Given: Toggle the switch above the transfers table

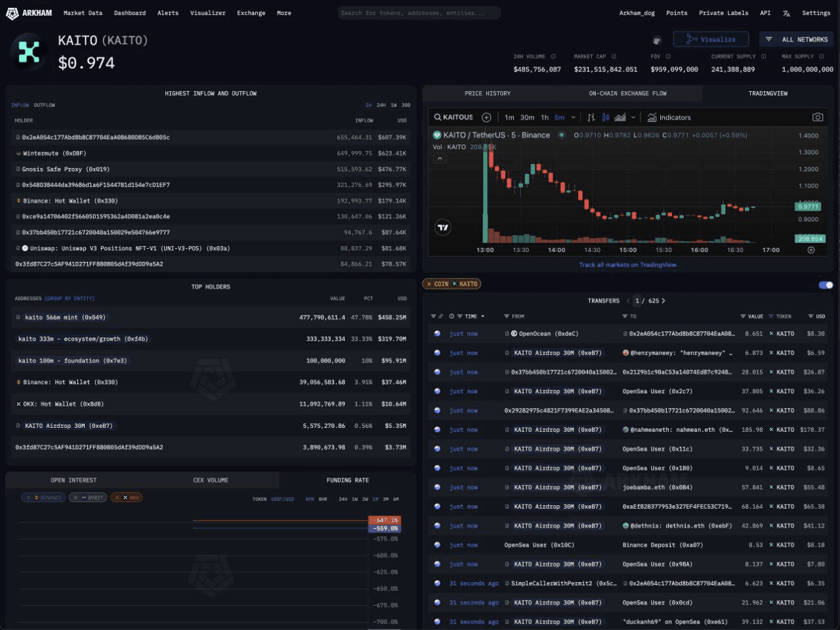Looking at the screenshot, I should tap(826, 285).
